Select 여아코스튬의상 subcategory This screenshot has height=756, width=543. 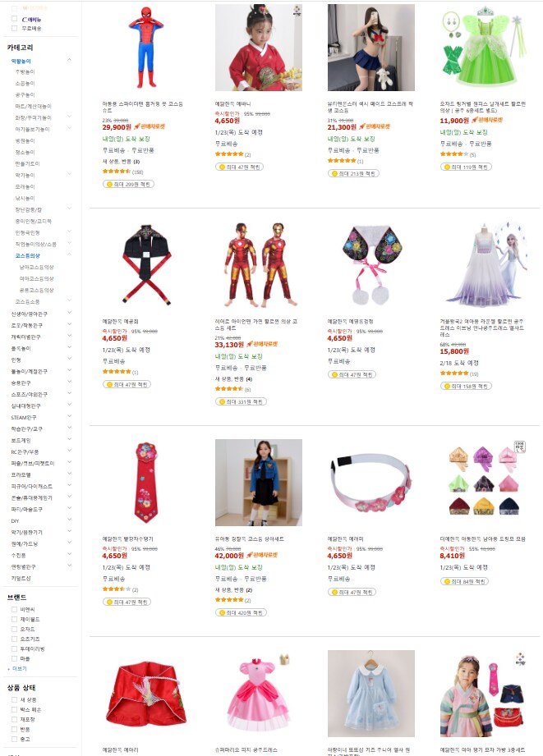pos(36,279)
